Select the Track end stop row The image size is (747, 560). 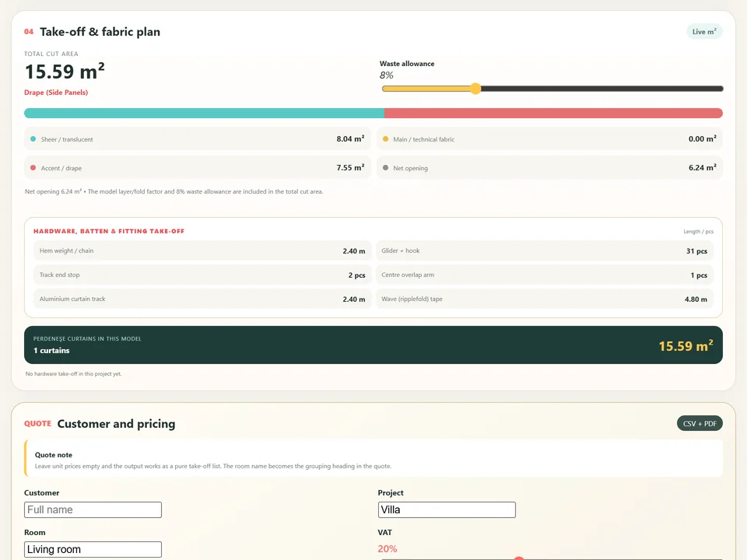coord(202,275)
